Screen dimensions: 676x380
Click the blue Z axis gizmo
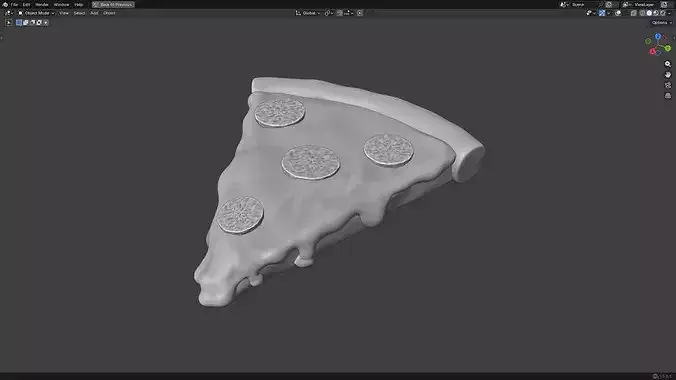click(658, 36)
